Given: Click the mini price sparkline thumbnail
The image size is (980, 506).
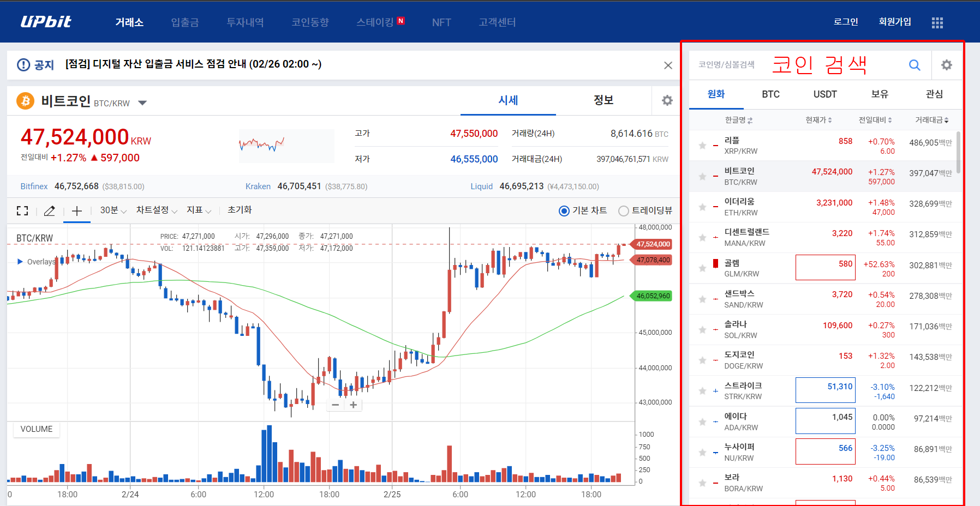Looking at the screenshot, I should tap(286, 146).
